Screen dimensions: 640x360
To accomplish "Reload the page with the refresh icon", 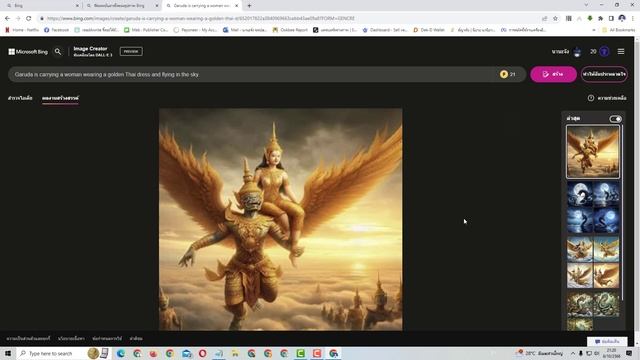I will pyautogui.click(x=29, y=18).
